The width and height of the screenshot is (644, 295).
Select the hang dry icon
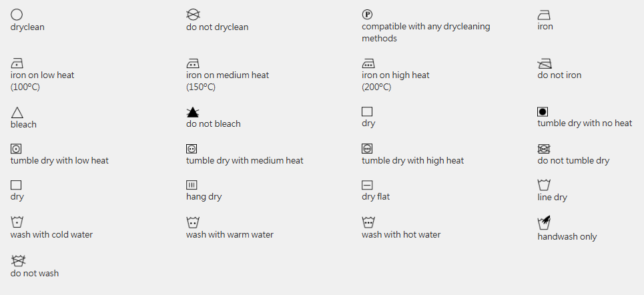point(192,185)
